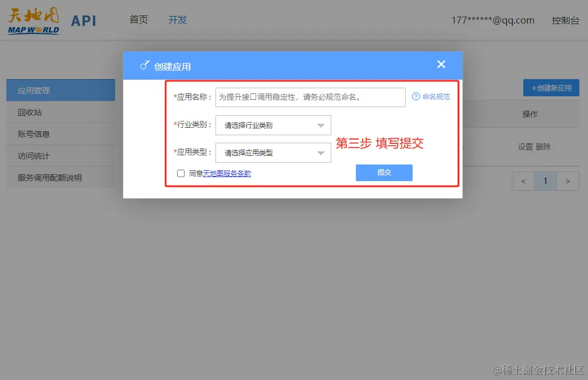The image size is (588, 380).
Task: Click the question mark icon next to 命名规范
Action: point(416,97)
